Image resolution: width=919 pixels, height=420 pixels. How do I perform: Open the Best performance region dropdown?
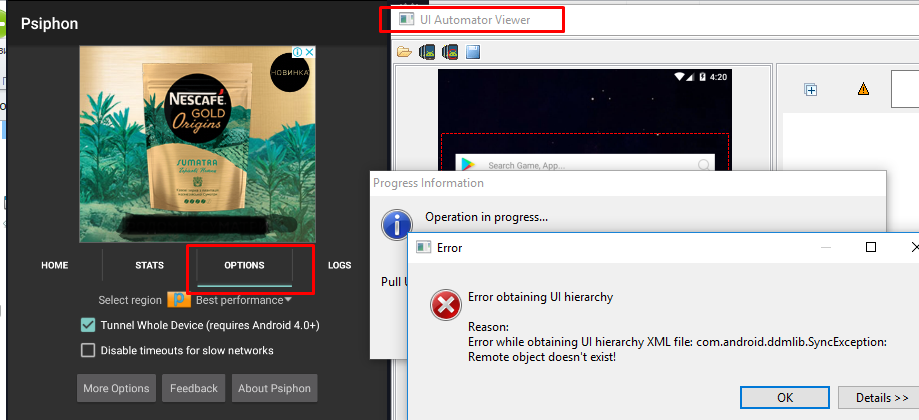tap(243, 300)
